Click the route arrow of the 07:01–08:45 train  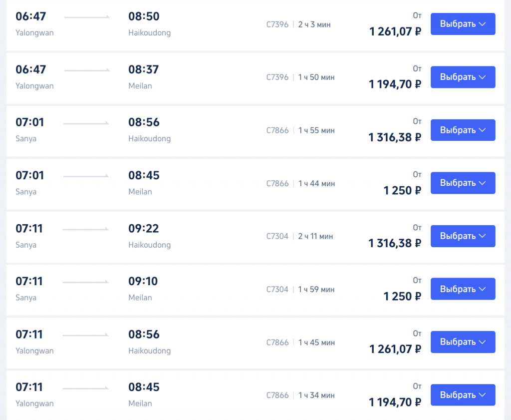pyautogui.click(x=86, y=176)
